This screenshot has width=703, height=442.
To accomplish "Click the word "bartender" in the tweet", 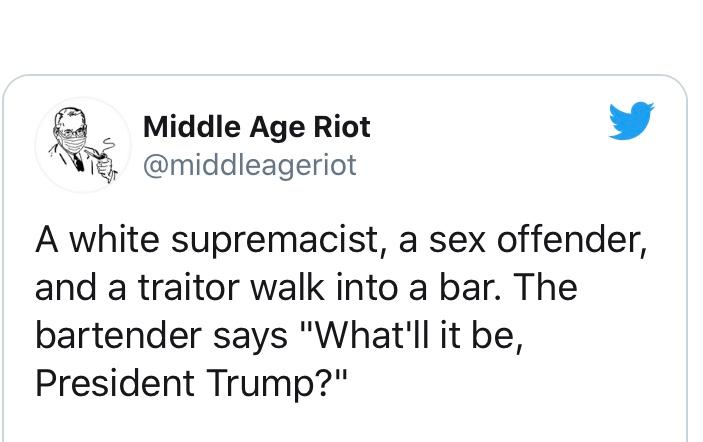I will [118, 336].
